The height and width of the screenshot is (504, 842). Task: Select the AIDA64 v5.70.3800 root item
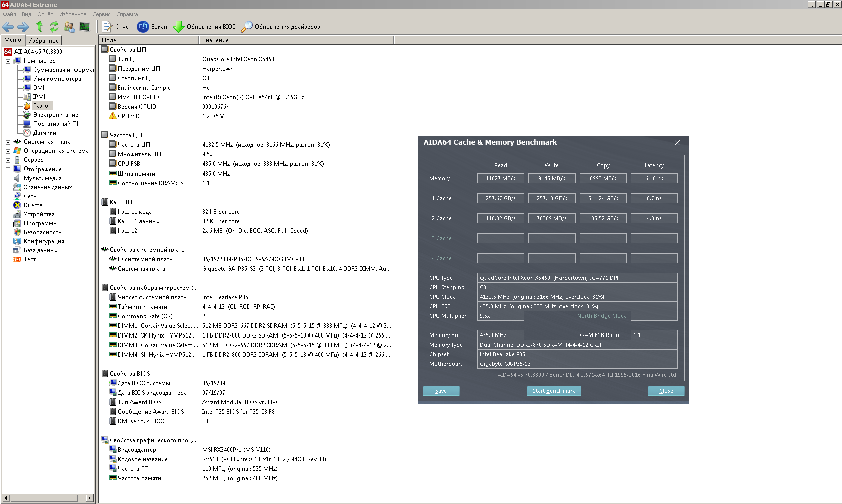click(x=38, y=52)
